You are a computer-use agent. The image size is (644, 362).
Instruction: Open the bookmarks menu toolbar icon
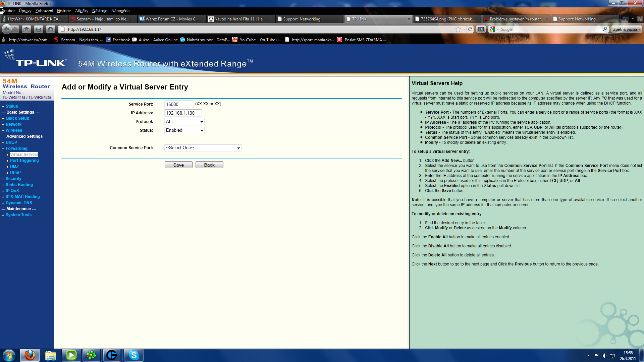pos(481,29)
